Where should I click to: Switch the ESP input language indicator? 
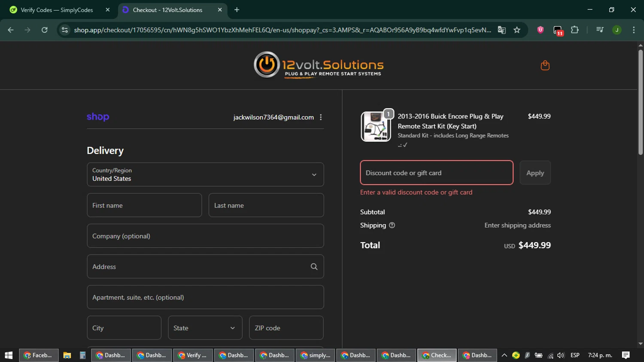575,355
